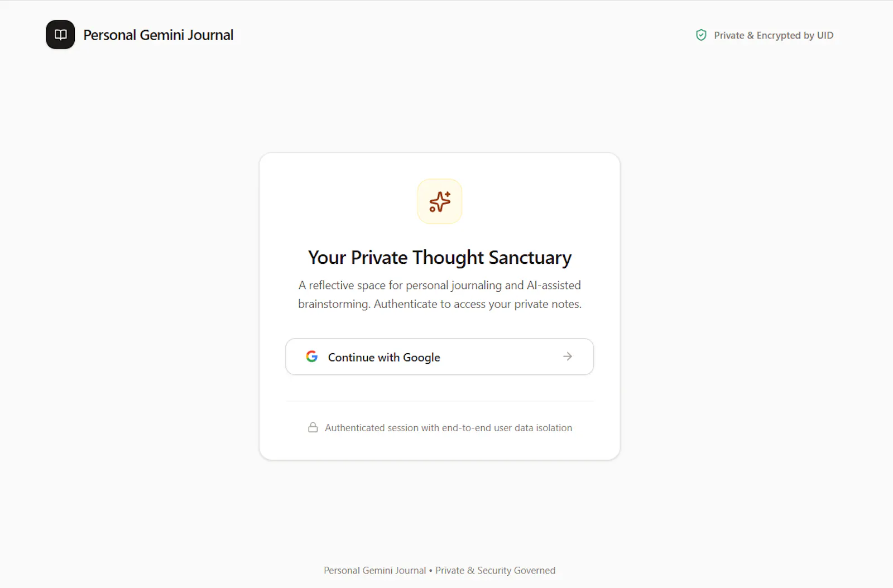Click the word 'Sanctuary' in the heading
Screen dimensions: 893x588
coord(530,258)
